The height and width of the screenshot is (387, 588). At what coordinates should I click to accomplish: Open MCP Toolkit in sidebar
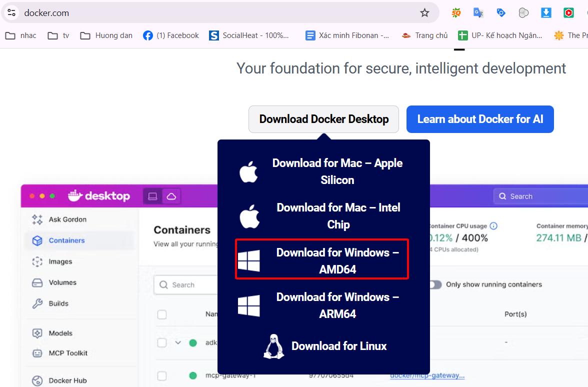click(x=60, y=353)
